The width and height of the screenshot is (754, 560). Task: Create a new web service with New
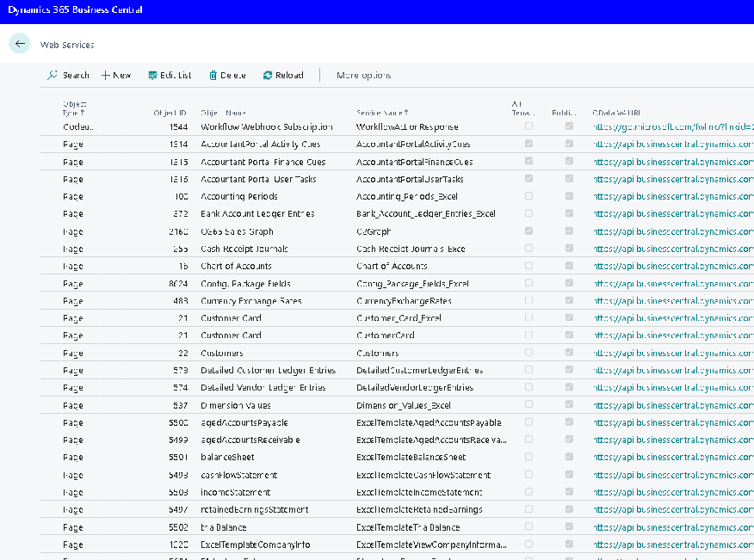[116, 76]
